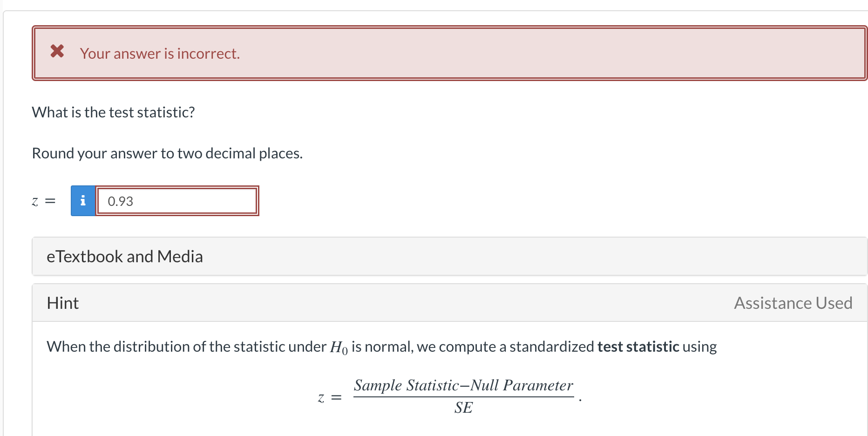868x436 pixels.
Task: Select the value 0.93 in the field
Action: (120, 201)
